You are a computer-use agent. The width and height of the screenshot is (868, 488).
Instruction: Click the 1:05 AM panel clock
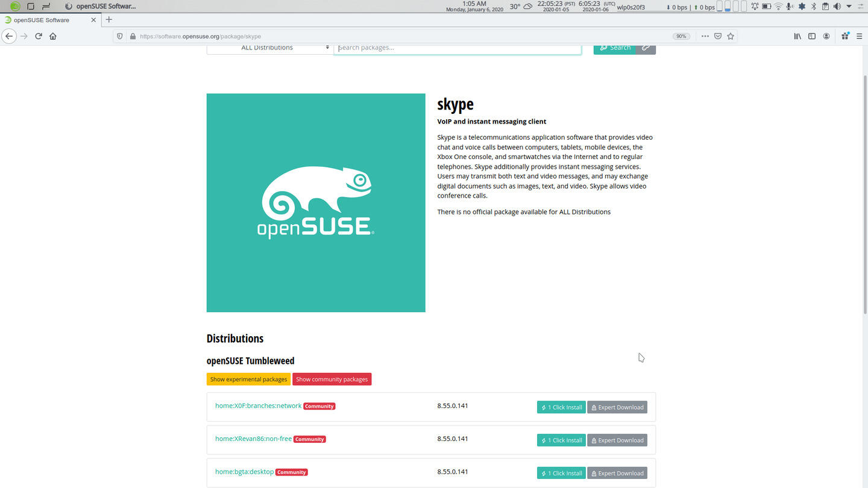click(x=474, y=7)
